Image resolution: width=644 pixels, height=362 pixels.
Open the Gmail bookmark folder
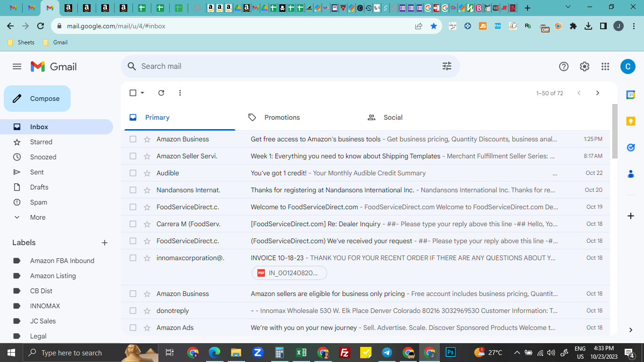coord(55,42)
